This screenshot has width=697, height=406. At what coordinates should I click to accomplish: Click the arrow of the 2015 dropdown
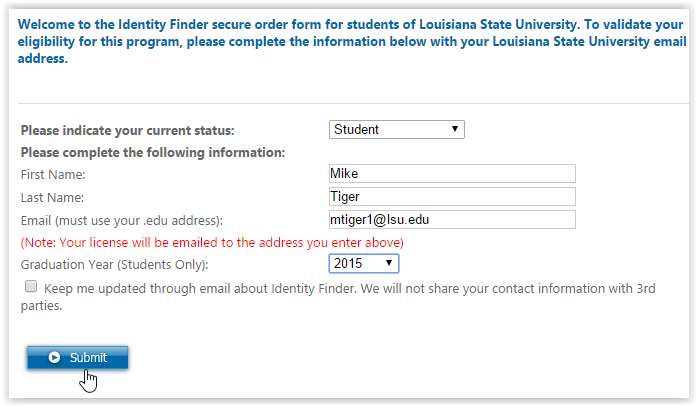tap(389, 263)
